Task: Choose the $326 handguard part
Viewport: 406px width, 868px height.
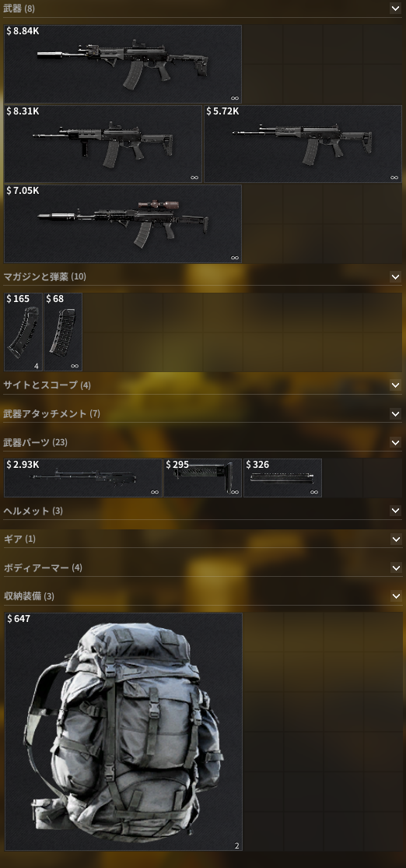Action: pyautogui.click(x=282, y=478)
